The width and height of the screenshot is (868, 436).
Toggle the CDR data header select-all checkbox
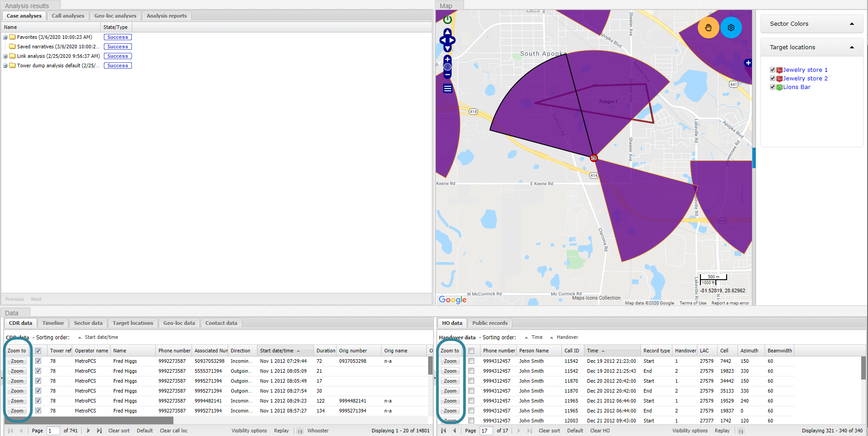tap(38, 351)
